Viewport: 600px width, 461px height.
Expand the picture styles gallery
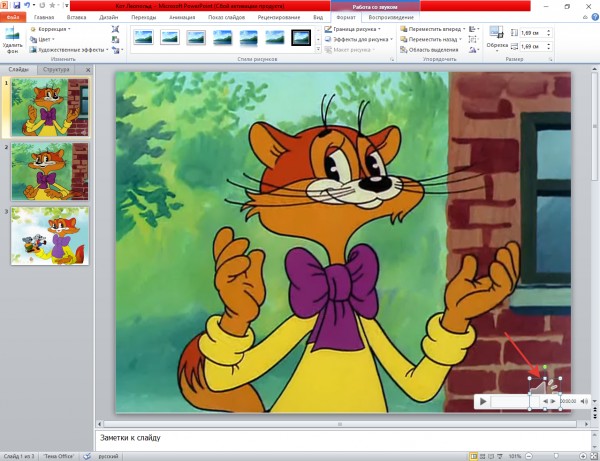(x=318, y=50)
